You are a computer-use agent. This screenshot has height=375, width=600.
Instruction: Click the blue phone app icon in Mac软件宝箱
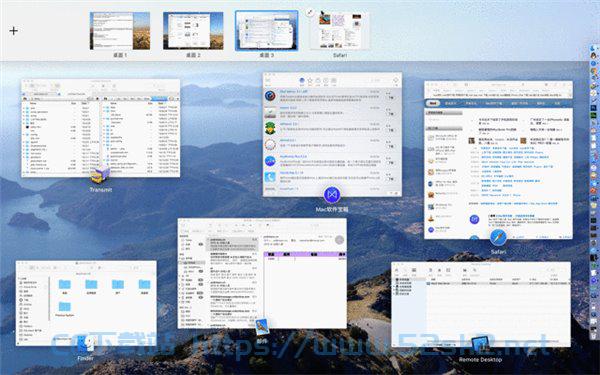(270, 177)
